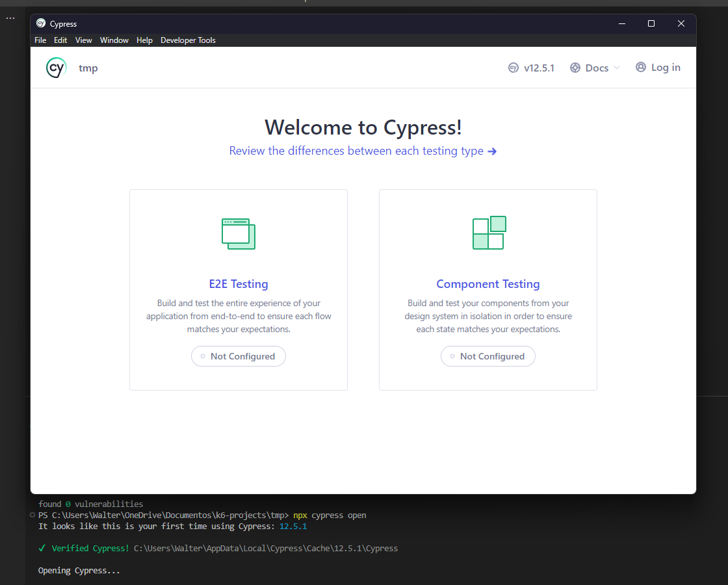Click Not Configured under E2E Testing
The image size is (728, 585).
[238, 356]
